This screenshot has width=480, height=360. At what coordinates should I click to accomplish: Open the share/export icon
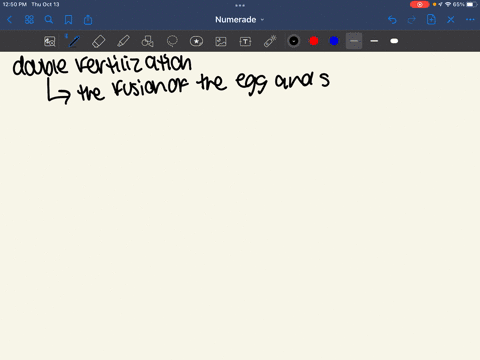(88, 20)
